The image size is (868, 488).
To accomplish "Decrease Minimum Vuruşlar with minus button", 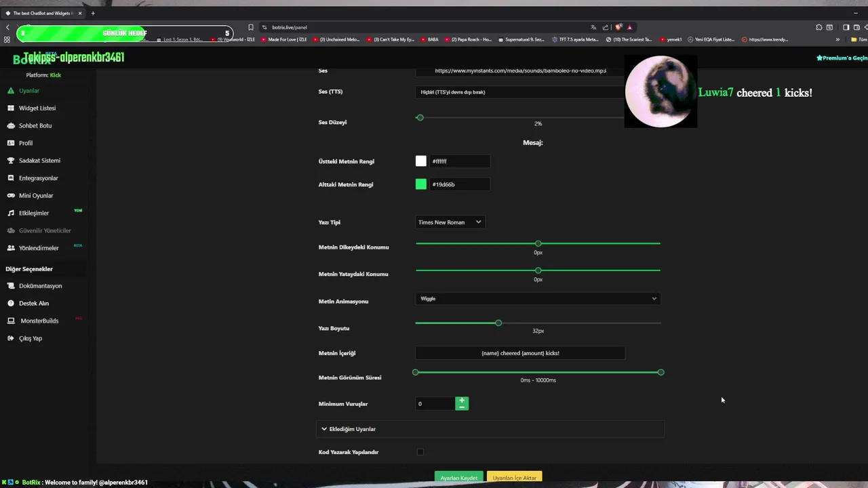I will click(x=462, y=407).
